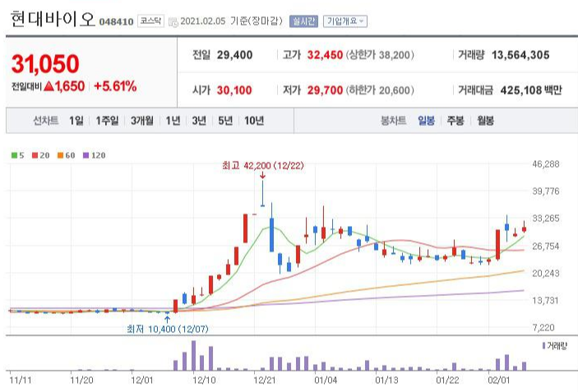Viewport: 578px width, 392px height.
Task: Click the previous close value 29,400
Action: [x=234, y=55]
